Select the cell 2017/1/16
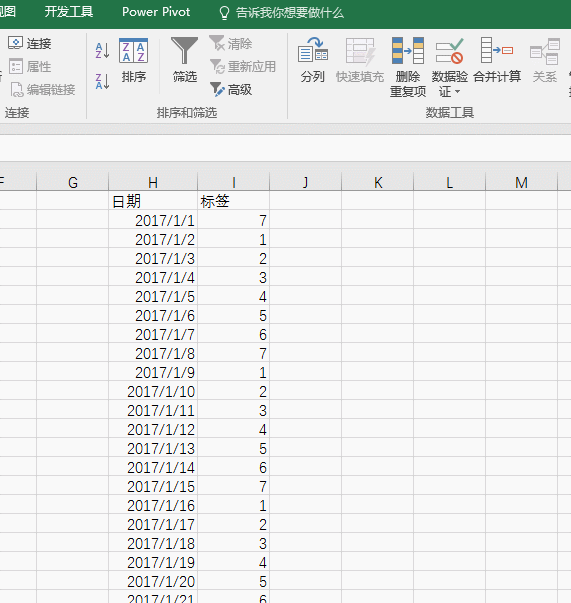 click(x=153, y=505)
